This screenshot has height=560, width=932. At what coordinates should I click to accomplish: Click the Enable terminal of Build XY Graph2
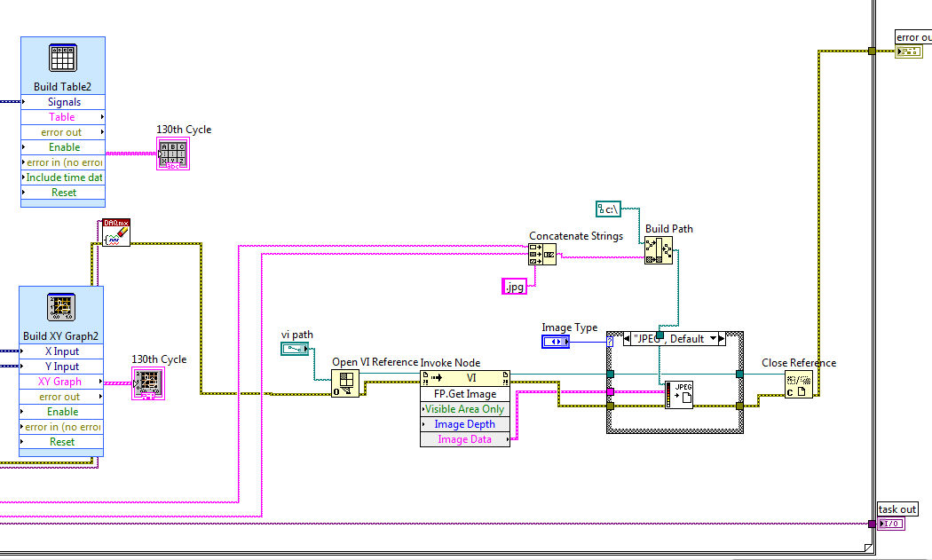(x=61, y=412)
